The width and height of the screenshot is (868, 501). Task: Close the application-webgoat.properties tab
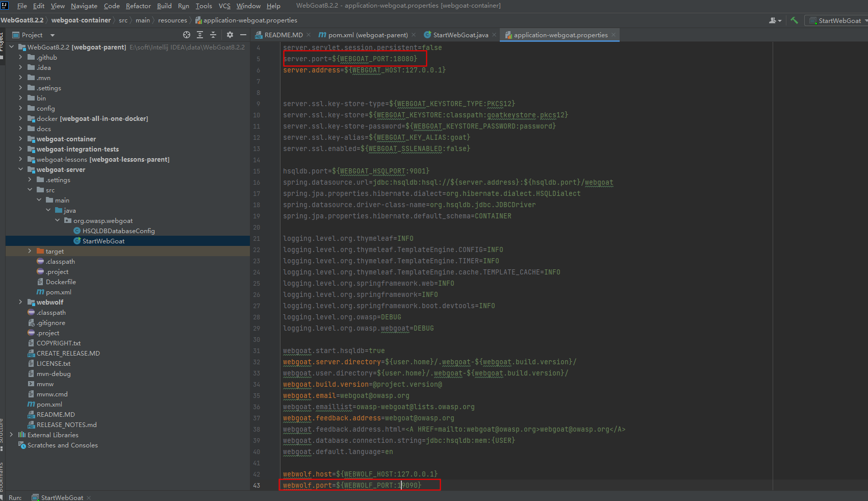614,35
